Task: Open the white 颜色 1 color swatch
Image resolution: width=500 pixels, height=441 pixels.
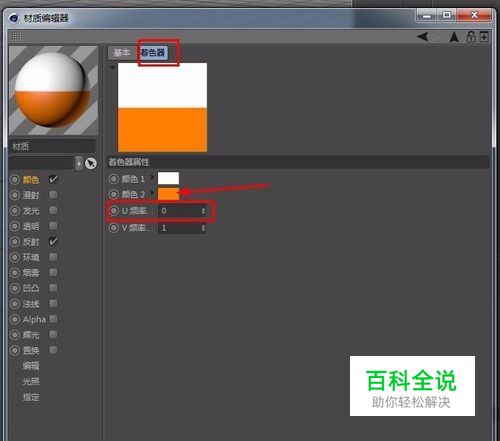Action: click(x=168, y=178)
